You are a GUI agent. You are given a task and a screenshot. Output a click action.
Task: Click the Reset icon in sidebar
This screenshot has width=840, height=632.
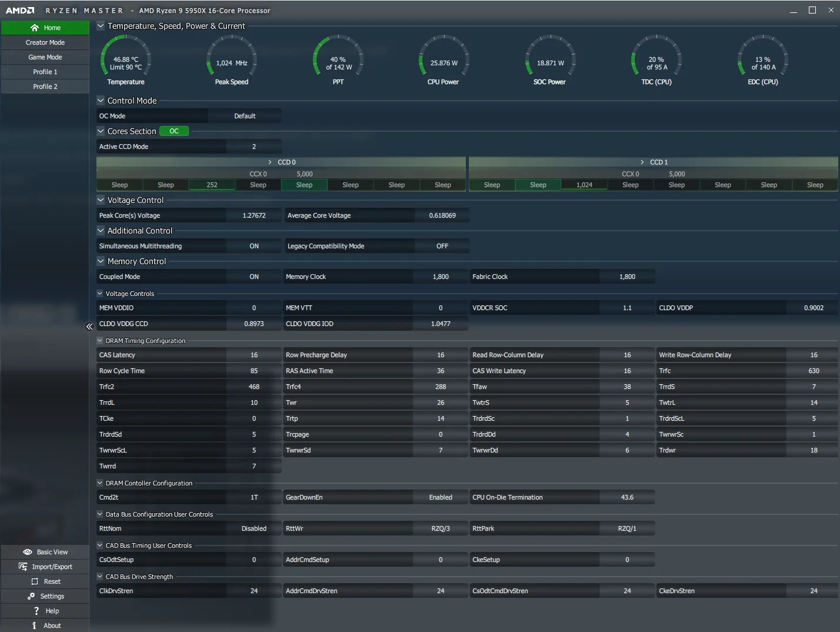(x=35, y=581)
